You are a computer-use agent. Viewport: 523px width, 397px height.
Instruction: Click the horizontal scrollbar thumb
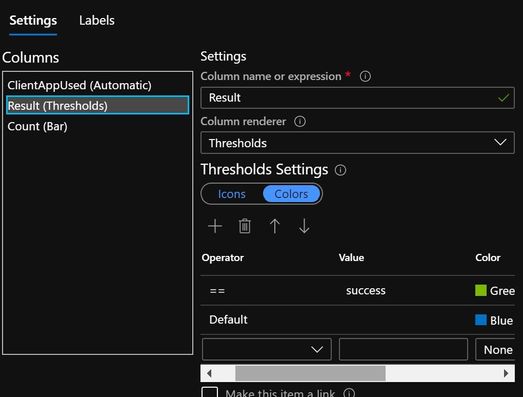[310, 373]
